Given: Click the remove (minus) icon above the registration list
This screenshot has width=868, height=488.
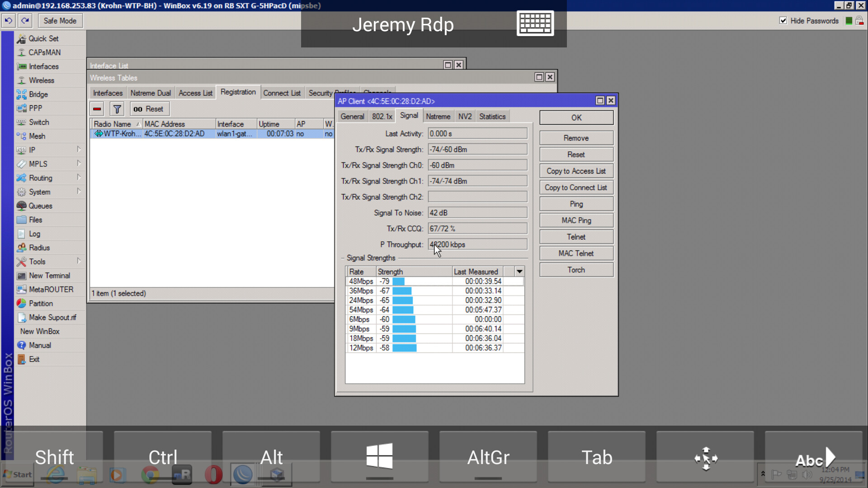Looking at the screenshot, I should point(96,108).
